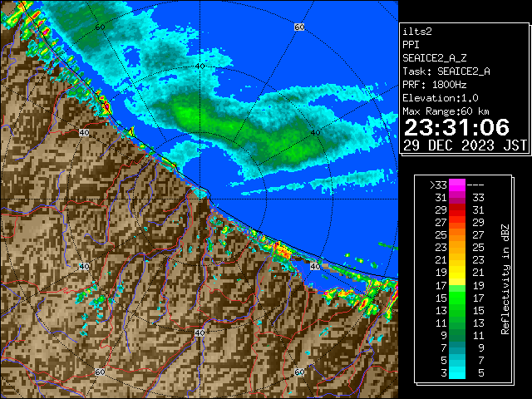The image size is (532, 399).
Task: Pick the bright green 15-17 dBZ swatch
Action: coord(457,298)
